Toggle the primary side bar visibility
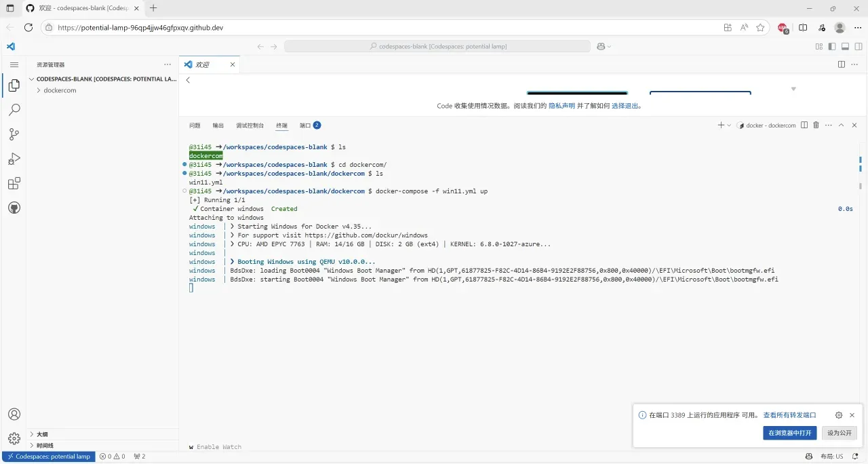 (x=832, y=46)
